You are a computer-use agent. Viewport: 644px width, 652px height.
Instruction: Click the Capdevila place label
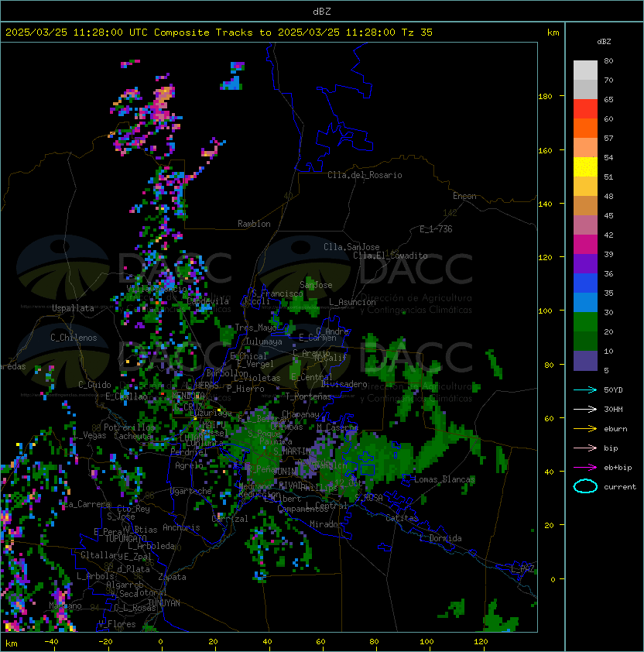click(207, 301)
